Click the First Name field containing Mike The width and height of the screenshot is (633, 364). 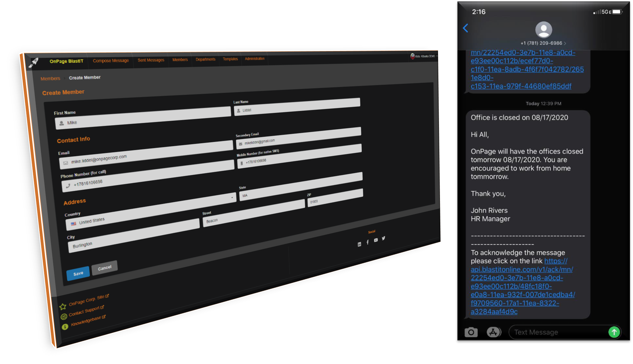coord(143,118)
